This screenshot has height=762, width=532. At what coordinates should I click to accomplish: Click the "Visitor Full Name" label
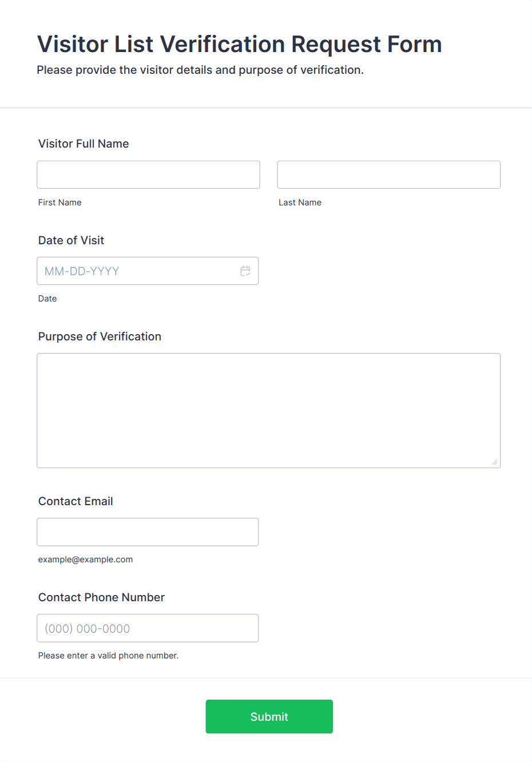(84, 144)
